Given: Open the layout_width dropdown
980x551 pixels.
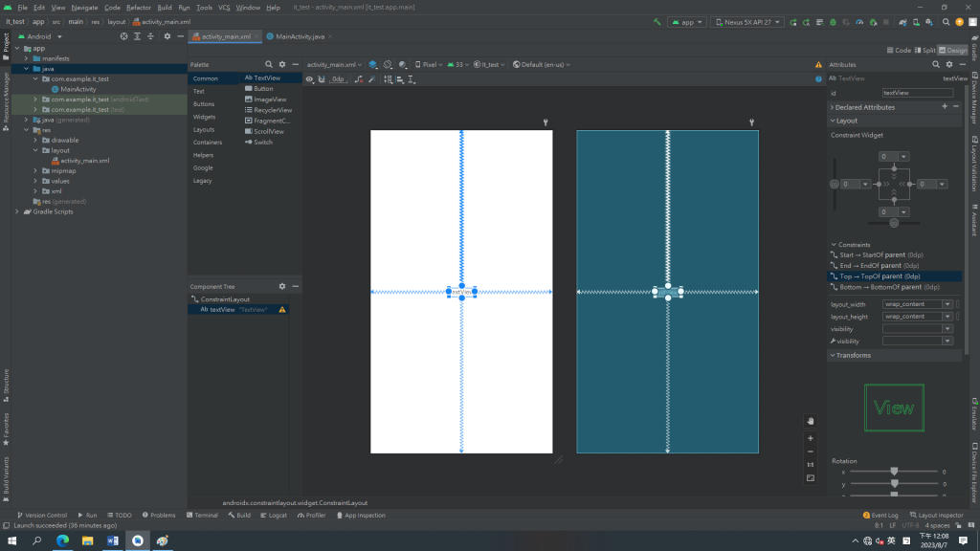Looking at the screenshot, I should (947, 304).
